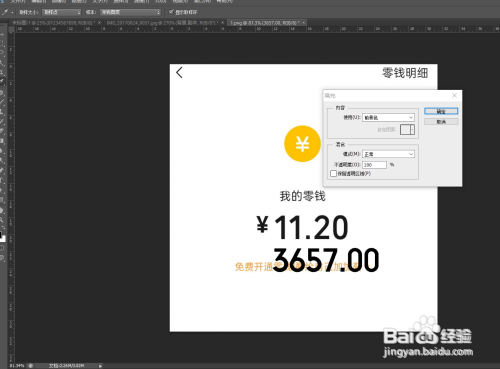Select the Hand tool

point(2,210)
